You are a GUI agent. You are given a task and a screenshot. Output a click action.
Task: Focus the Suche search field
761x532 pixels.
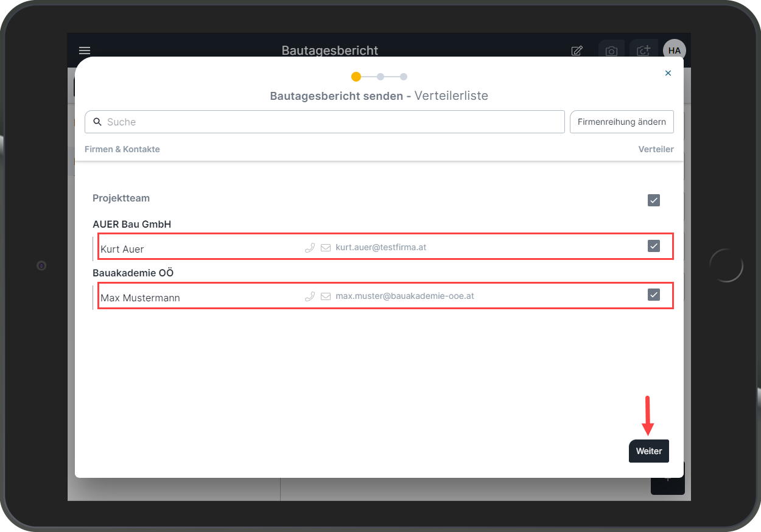(x=324, y=122)
